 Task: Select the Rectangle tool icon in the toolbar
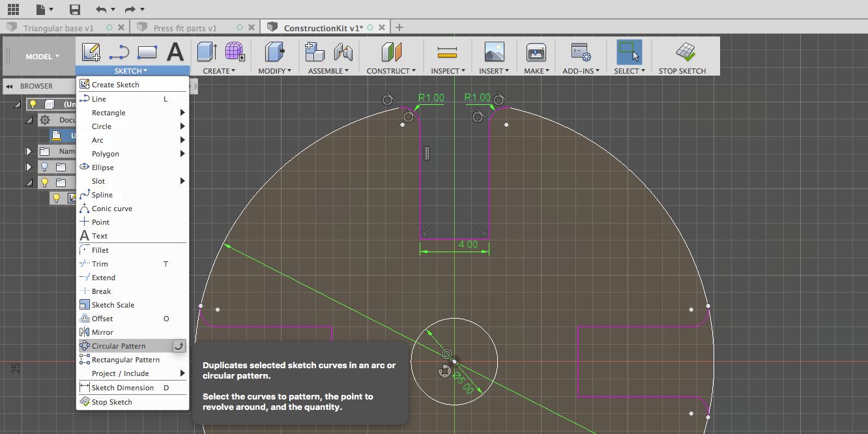coord(148,52)
